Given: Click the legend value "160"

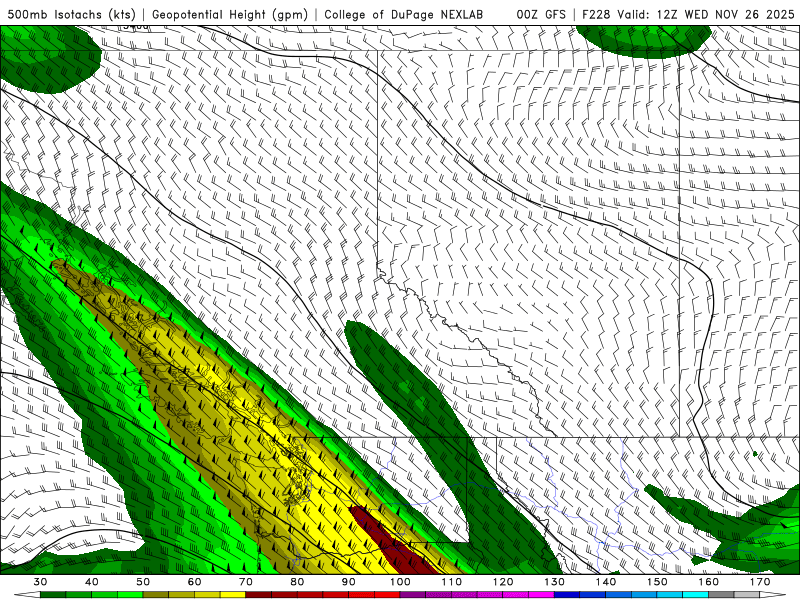Looking at the screenshot, I should pos(709,582).
